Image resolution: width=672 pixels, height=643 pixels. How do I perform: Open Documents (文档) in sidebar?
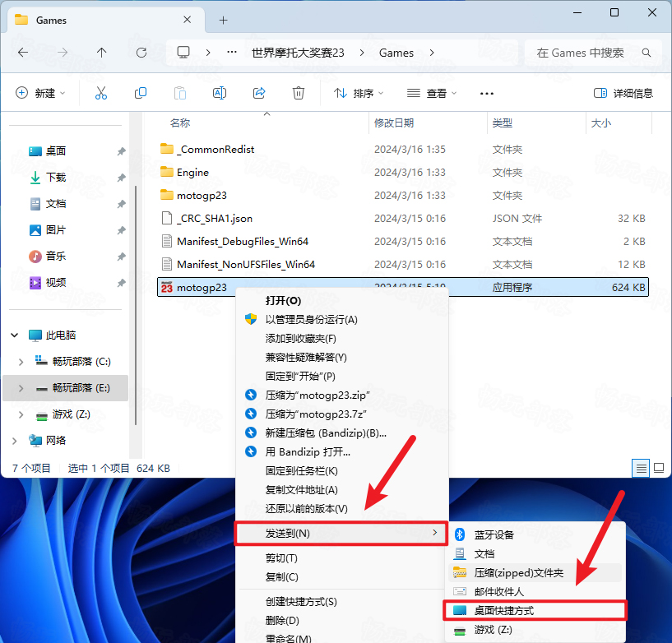click(47, 203)
